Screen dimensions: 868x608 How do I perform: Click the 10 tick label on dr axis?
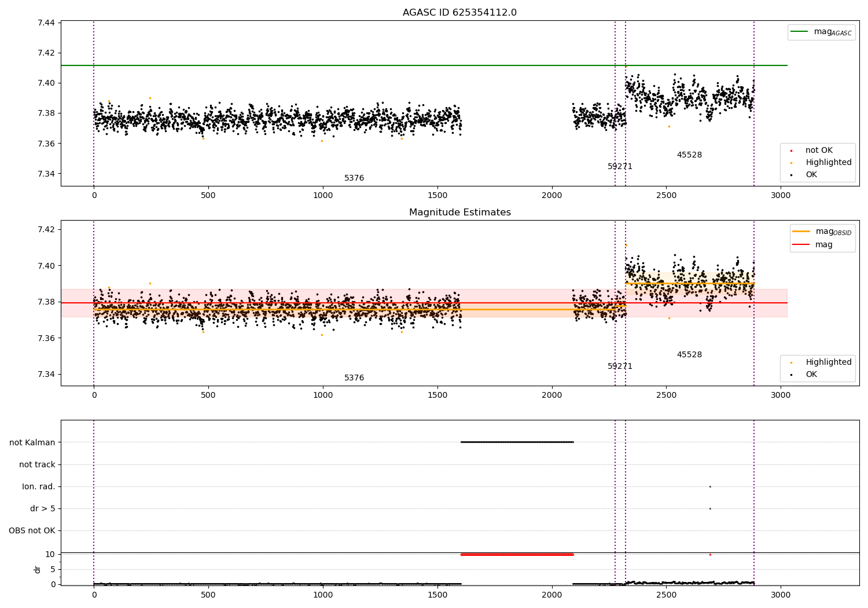50,554
